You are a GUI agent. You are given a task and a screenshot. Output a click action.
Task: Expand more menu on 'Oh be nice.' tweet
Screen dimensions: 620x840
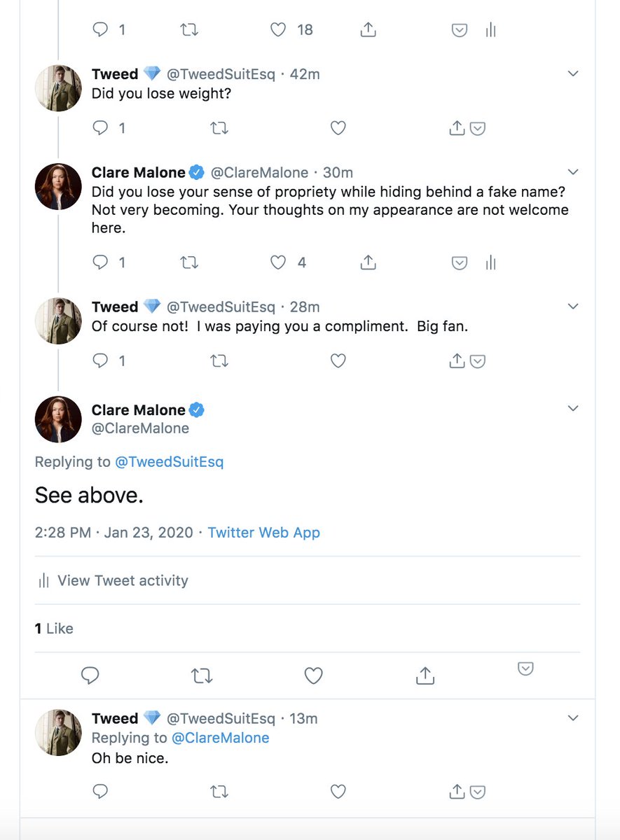(573, 718)
